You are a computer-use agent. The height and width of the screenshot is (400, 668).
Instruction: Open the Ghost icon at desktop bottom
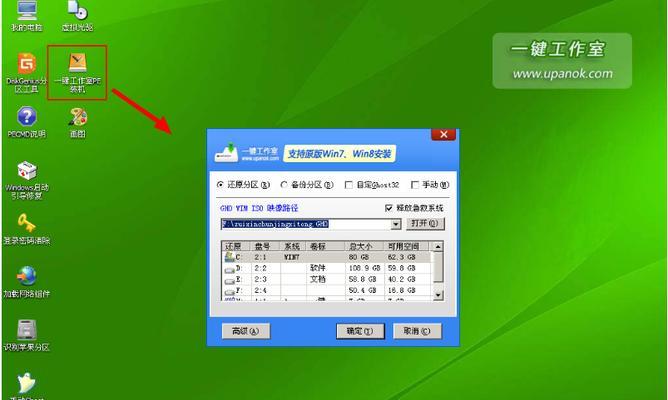coord(27,386)
